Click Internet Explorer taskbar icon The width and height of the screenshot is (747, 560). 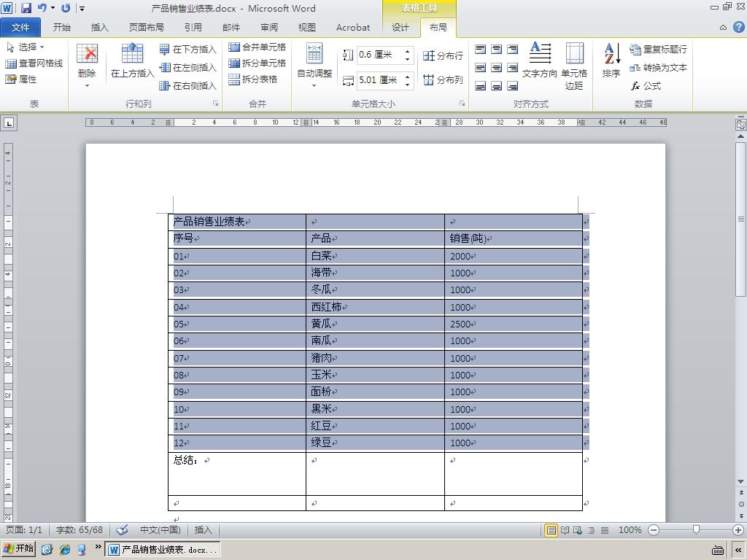[65, 549]
